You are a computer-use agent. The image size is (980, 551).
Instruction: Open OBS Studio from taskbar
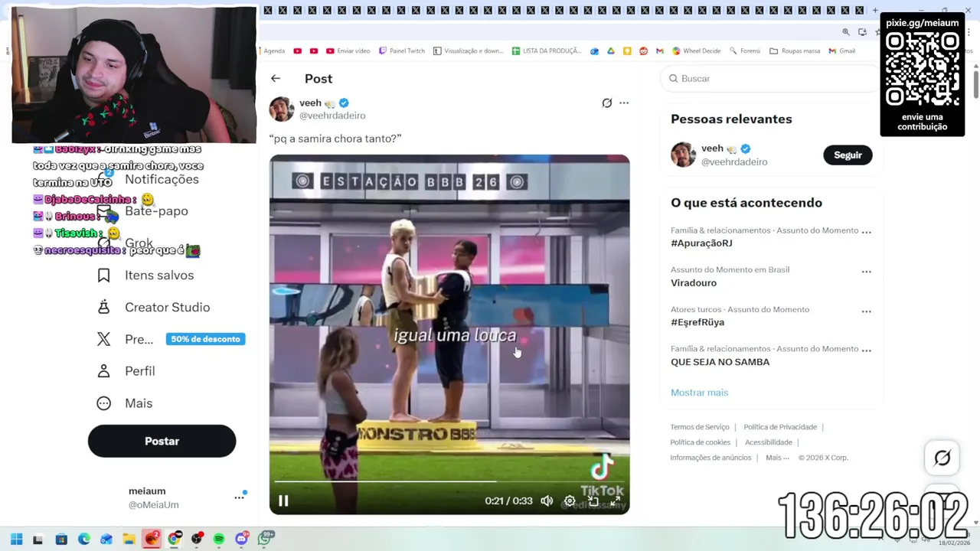click(197, 539)
